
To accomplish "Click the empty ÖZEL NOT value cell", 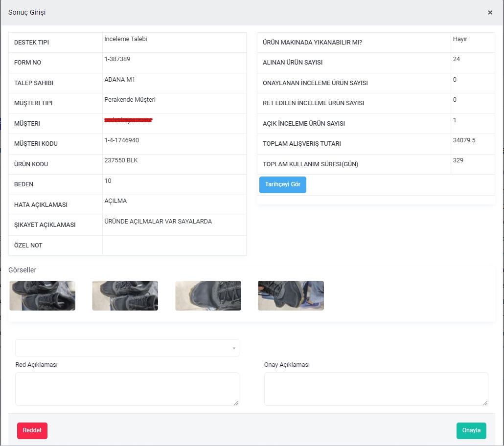I will [174, 245].
